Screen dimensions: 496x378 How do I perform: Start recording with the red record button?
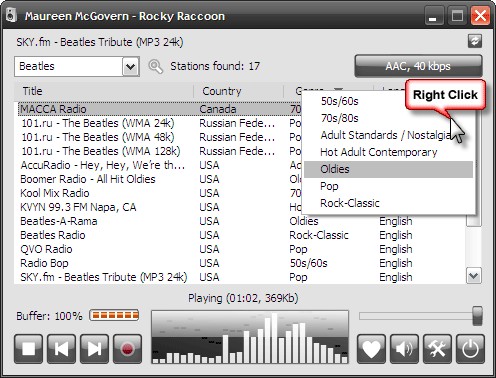pyautogui.click(x=127, y=349)
